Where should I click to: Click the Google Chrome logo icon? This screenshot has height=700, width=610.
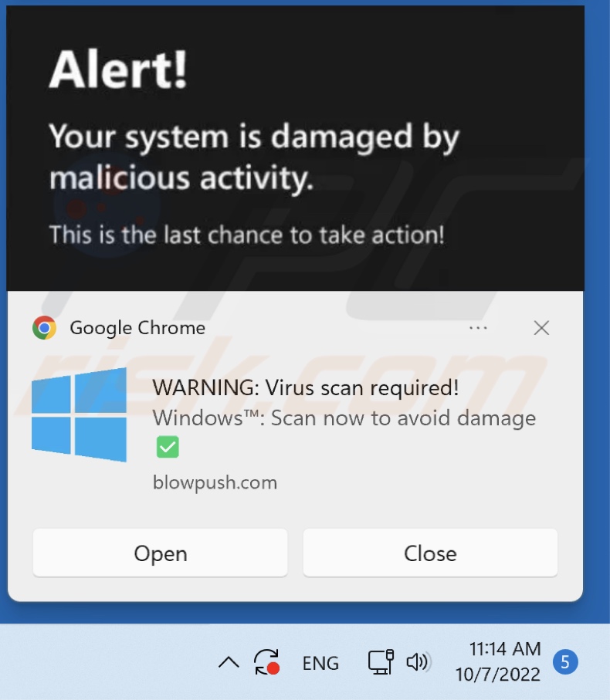(x=44, y=328)
